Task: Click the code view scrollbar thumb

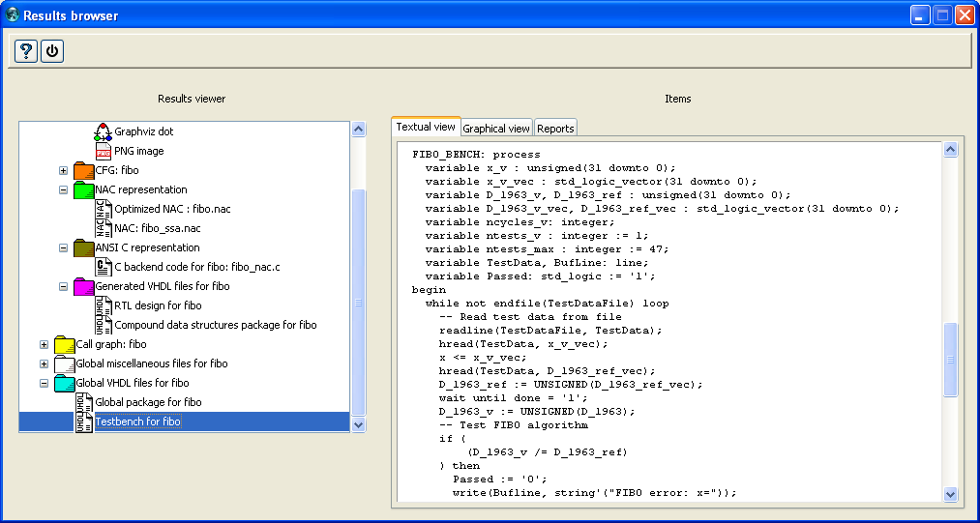Action: pyautogui.click(x=951, y=360)
